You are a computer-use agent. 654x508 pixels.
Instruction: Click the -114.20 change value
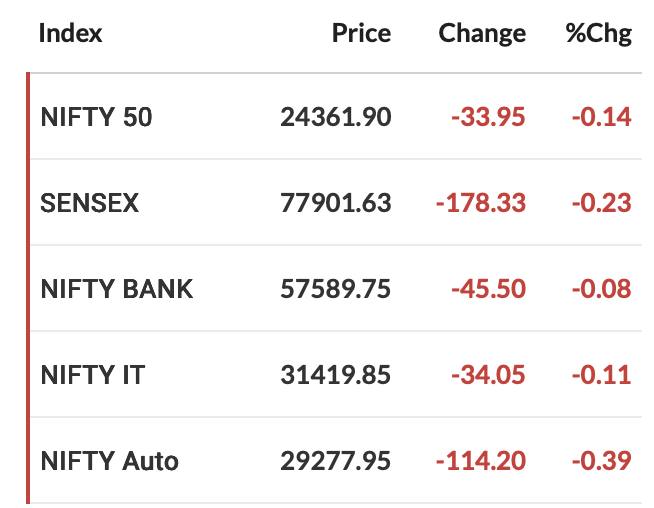(481, 461)
